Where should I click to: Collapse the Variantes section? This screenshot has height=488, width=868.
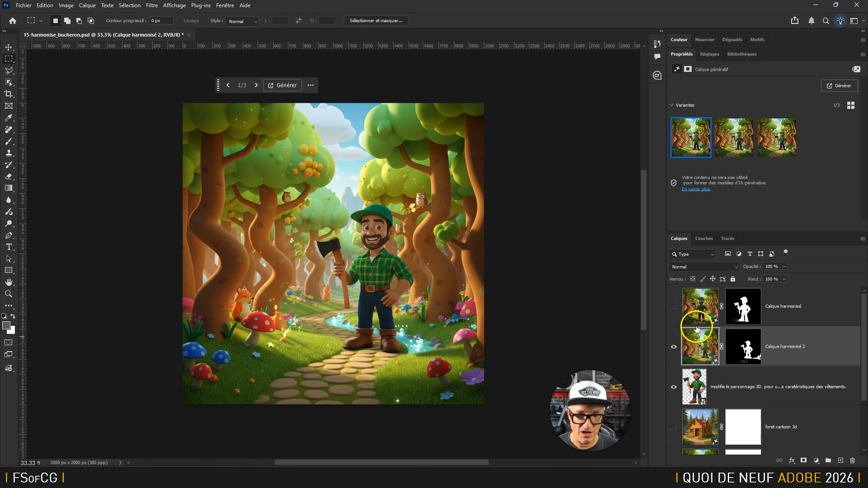[671, 105]
